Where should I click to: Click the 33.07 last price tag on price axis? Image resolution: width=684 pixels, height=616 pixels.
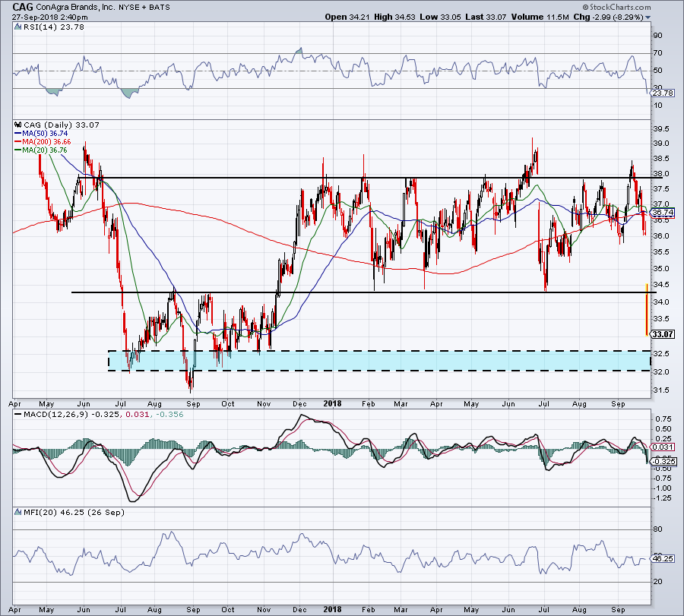click(x=663, y=334)
